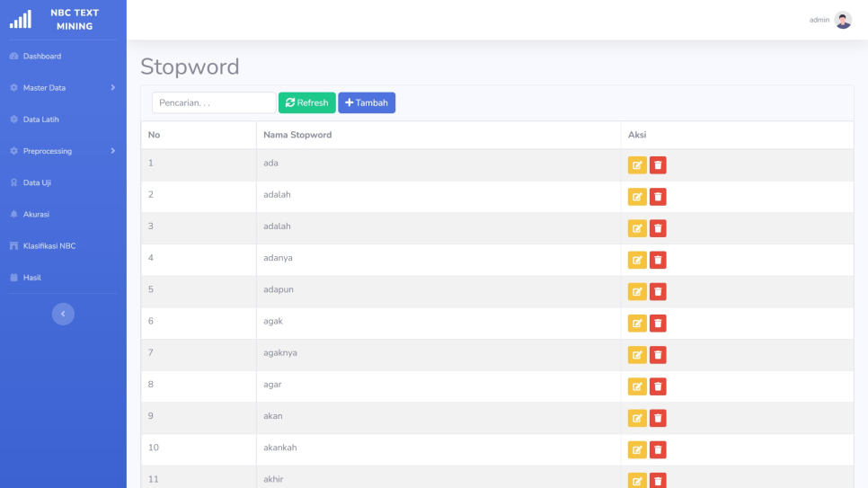This screenshot has height=488, width=868.
Task: Click the 'ada' stopword name cell
Action: tap(438, 165)
